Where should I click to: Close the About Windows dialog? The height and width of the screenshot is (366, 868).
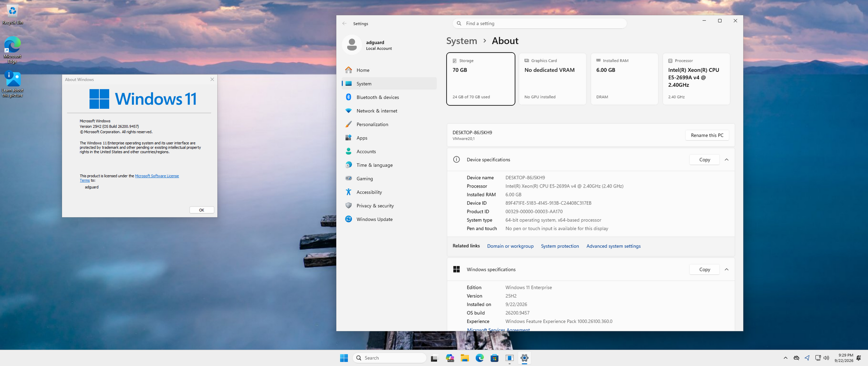tap(212, 80)
